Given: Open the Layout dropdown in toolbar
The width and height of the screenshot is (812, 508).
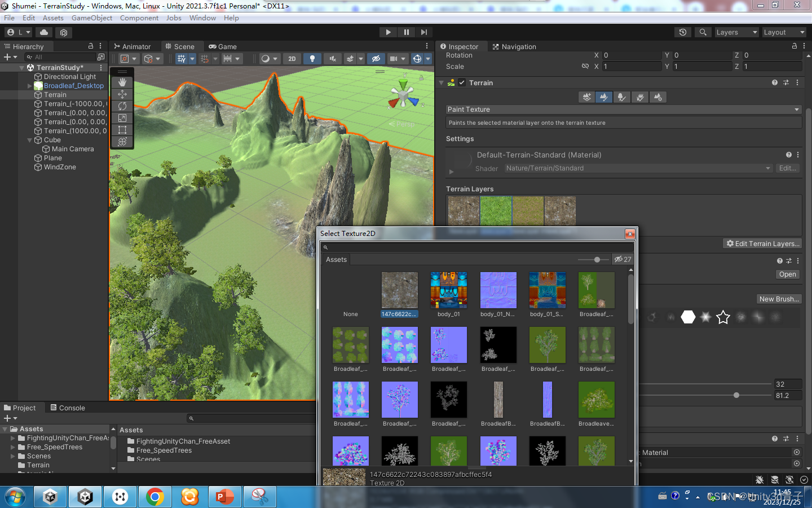Looking at the screenshot, I should point(784,32).
